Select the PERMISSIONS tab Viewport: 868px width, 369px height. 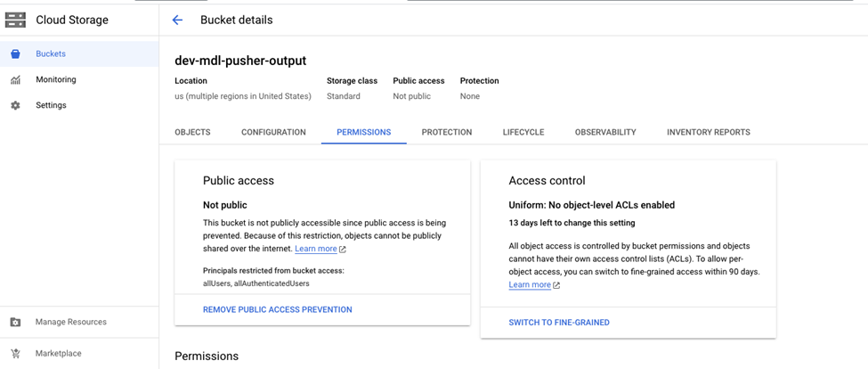pos(364,133)
